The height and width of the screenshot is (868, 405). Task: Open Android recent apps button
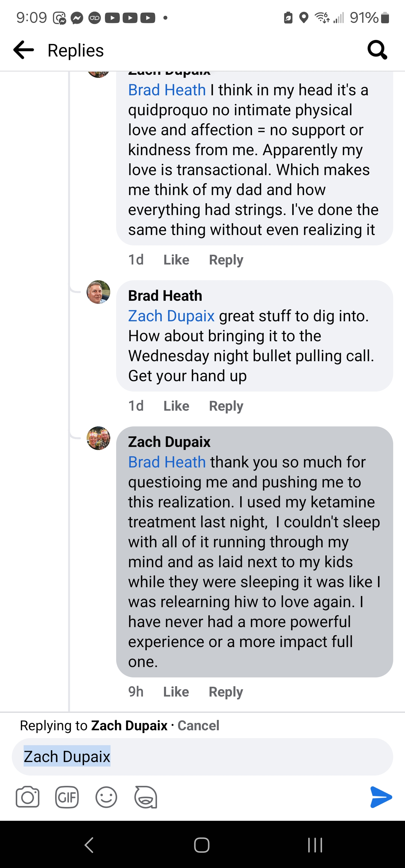coord(315,845)
